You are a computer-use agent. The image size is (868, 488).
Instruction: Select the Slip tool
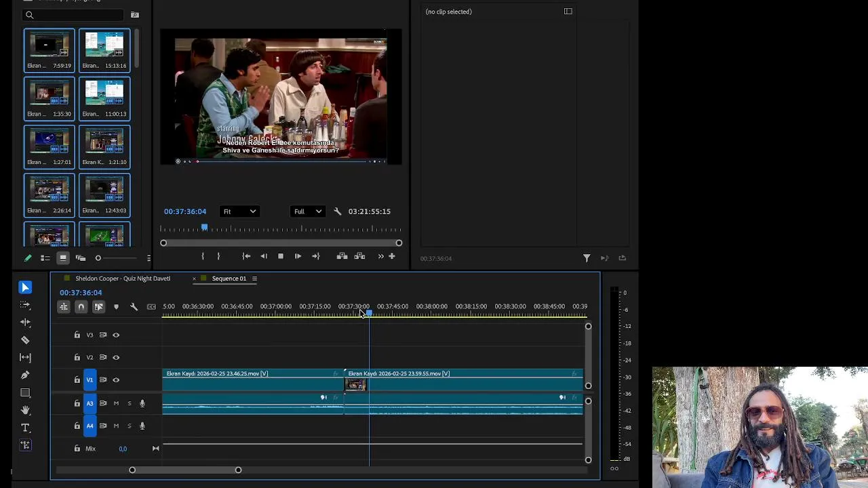pos(25,357)
